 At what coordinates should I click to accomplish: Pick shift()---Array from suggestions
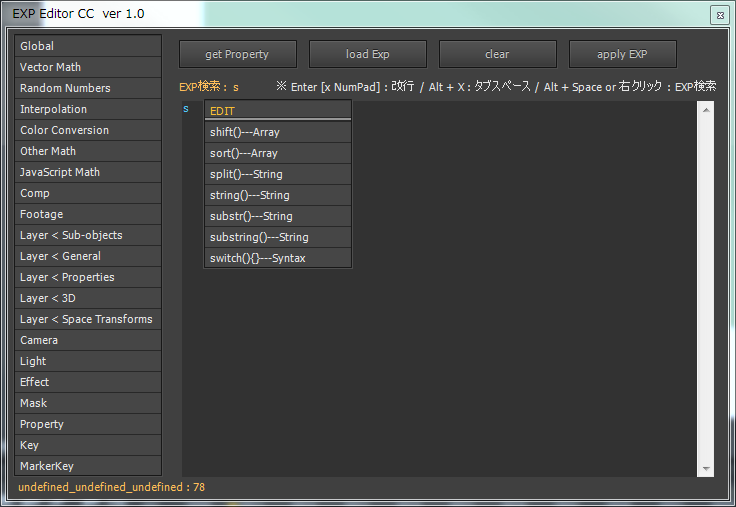click(278, 132)
